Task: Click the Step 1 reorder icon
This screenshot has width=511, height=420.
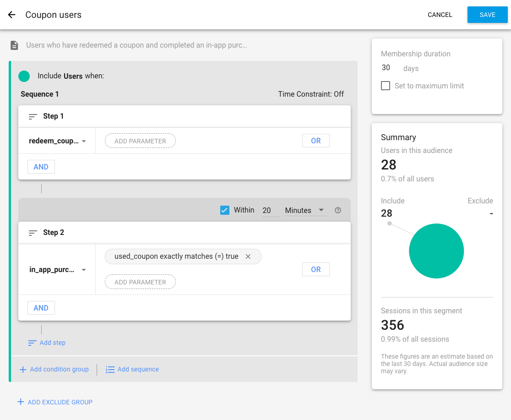Action: [x=33, y=116]
